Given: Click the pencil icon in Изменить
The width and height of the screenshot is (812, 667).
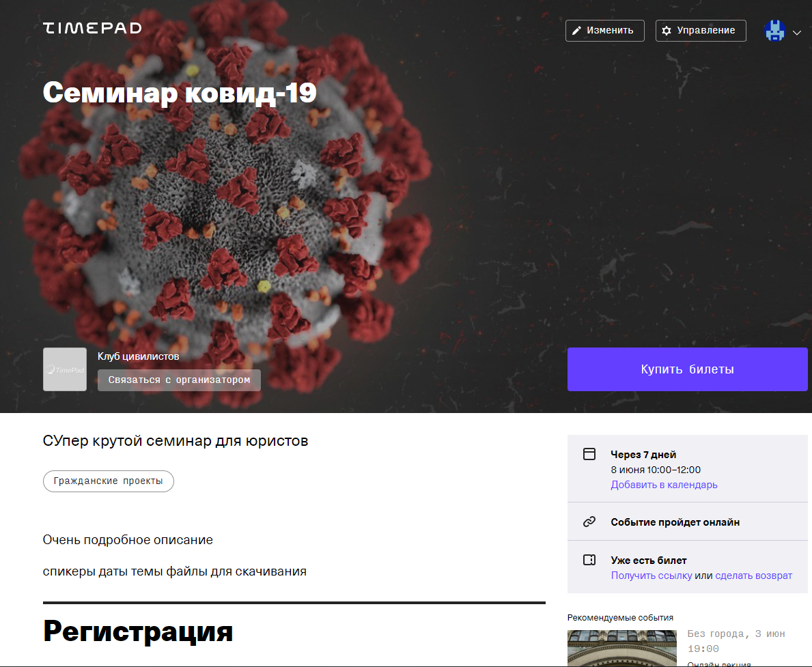Looking at the screenshot, I should click(576, 31).
